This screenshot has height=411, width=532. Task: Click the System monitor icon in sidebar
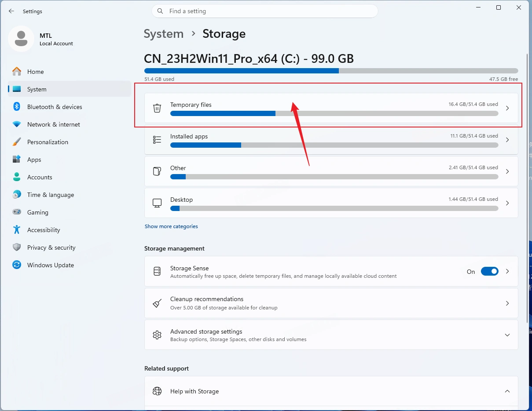click(17, 89)
